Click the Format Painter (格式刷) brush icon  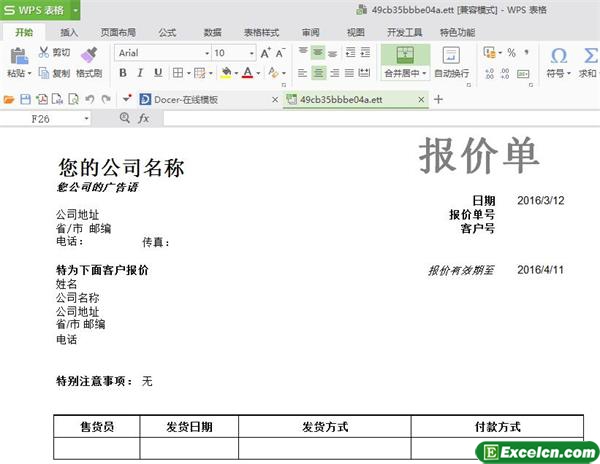[89, 55]
